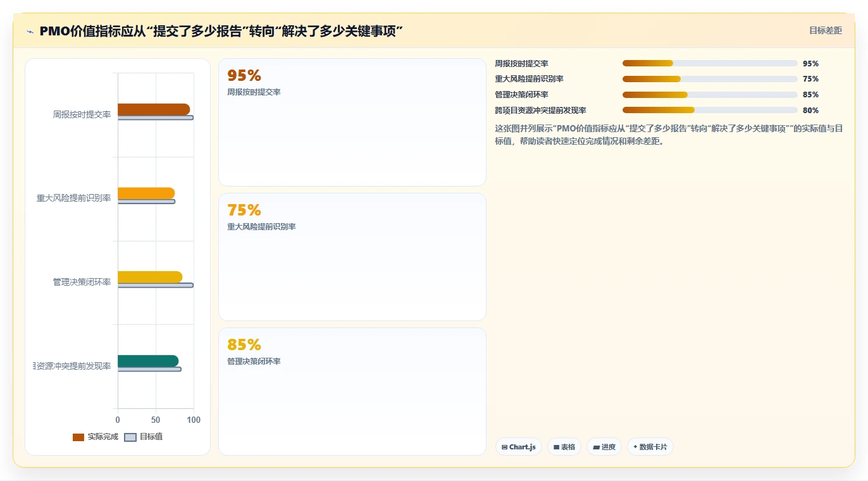
Task: Click the 管理决策闭环率 progress bar at 85%
Action: point(710,95)
